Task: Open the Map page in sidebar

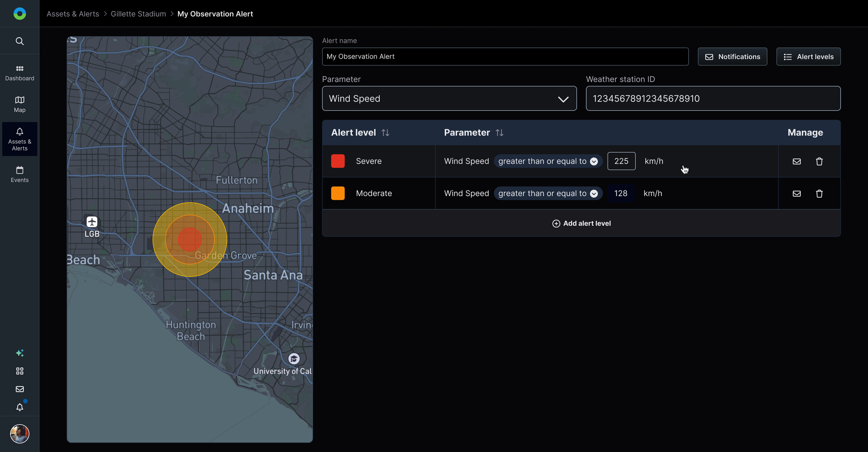Action: 20,104
